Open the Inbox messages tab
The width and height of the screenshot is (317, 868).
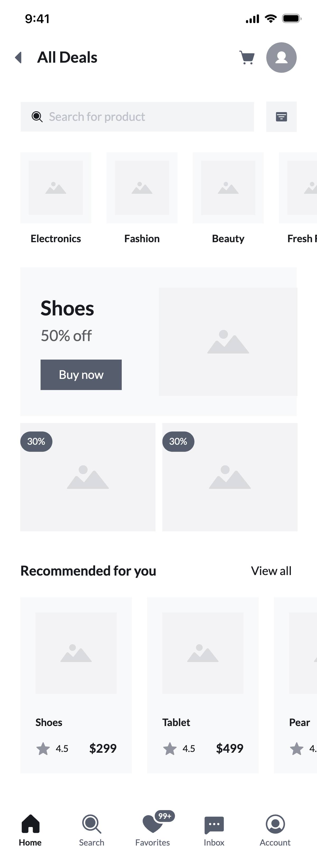[x=214, y=830]
